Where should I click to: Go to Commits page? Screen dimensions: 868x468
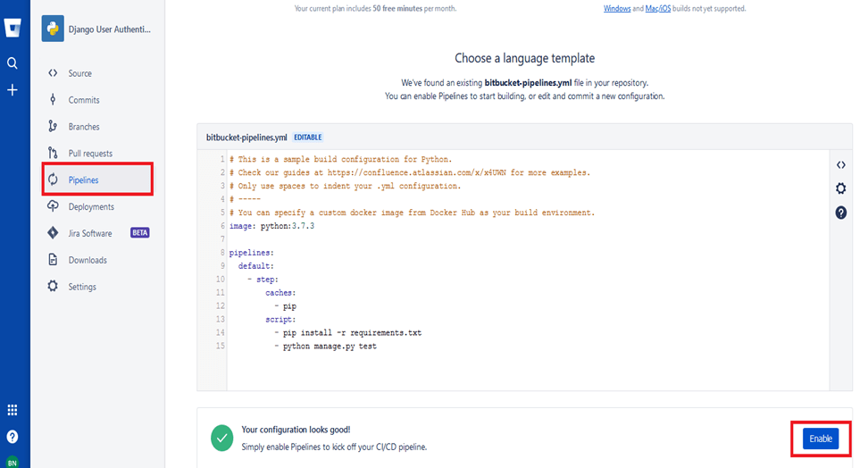tap(84, 100)
